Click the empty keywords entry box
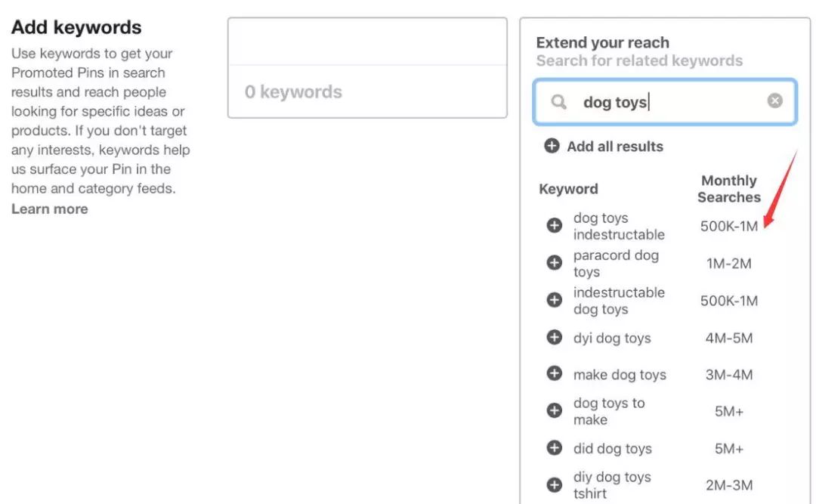The height and width of the screenshot is (504, 816). click(x=367, y=42)
